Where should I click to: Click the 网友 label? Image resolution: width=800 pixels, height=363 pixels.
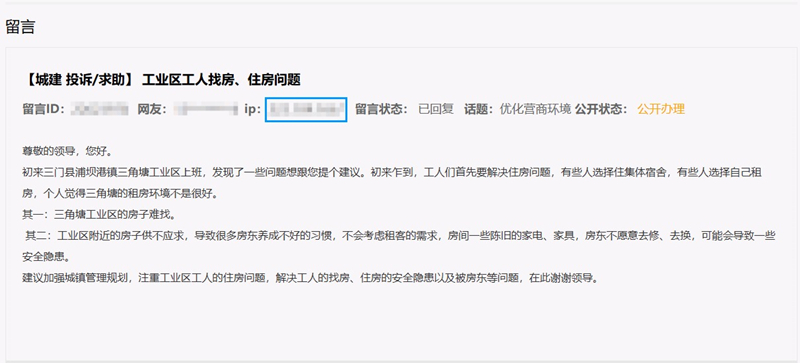pyautogui.click(x=152, y=109)
